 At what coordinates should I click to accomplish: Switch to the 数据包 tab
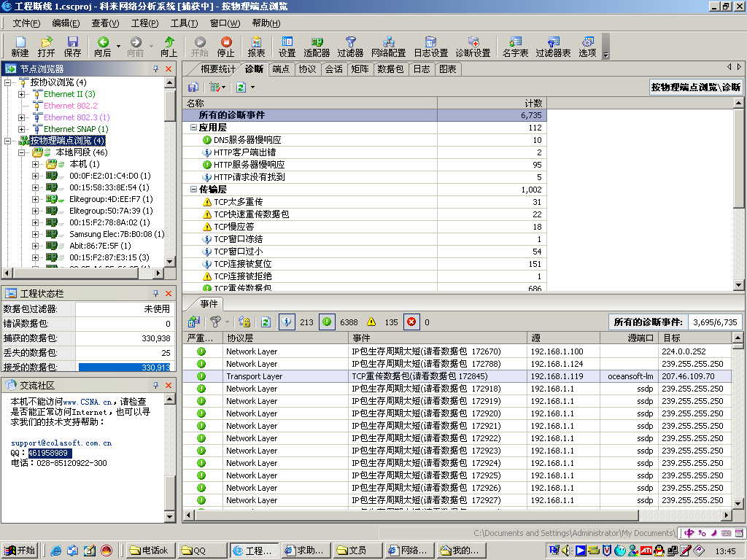coord(390,69)
